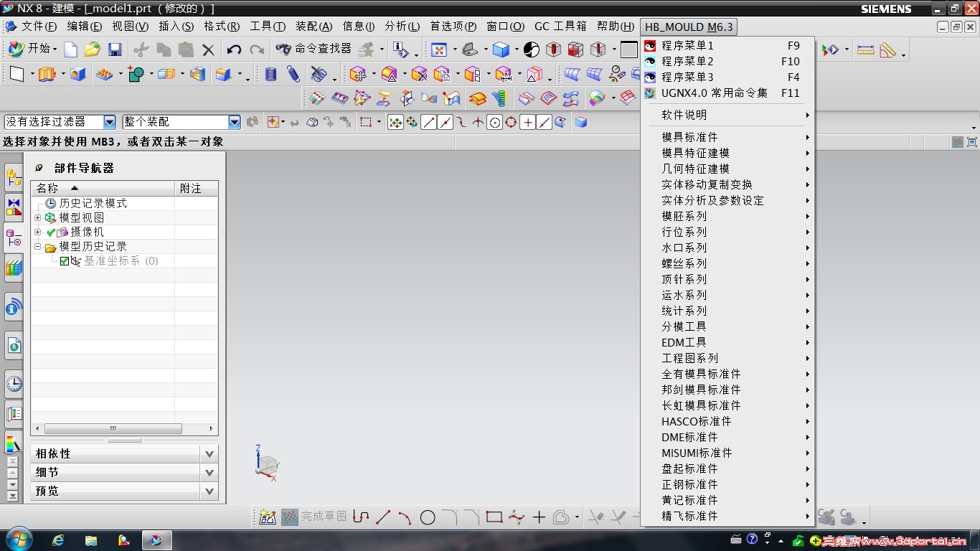Click the Profile sketch curve icon
The width and height of the screenshot is (980, 551).
coord(361,517)
